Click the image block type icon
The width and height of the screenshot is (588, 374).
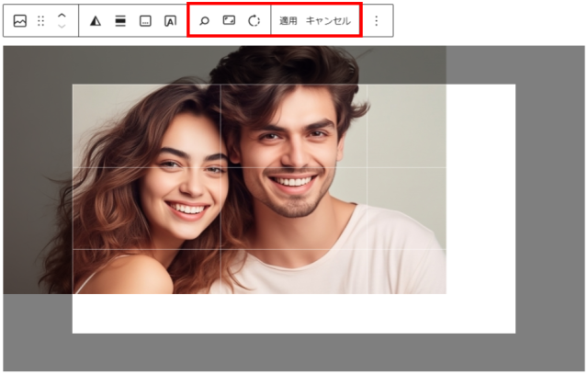[x=19, y=20]
